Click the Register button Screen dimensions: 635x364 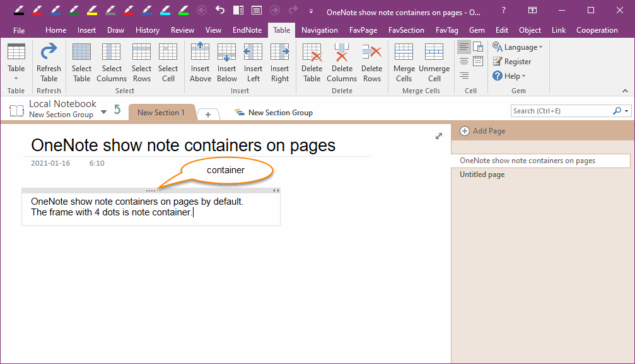pyautogui.click(x=512, y=62)
